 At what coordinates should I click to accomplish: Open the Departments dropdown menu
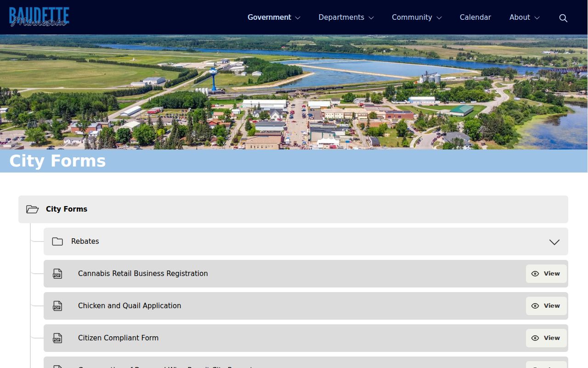pos(346,17)
